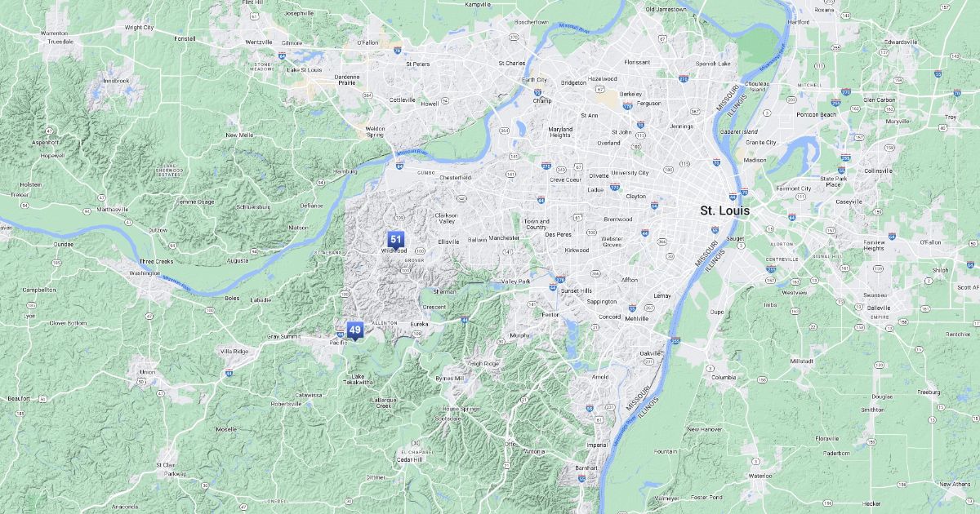This screenshot has height=514, width=980.
Task: Select the Barnhart label
Action: 586,467
